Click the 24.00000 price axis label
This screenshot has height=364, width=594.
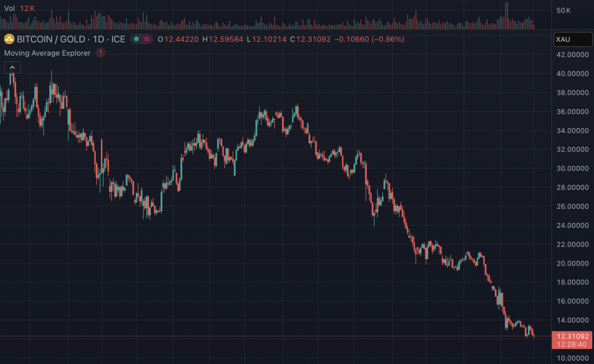pos(573,225)
